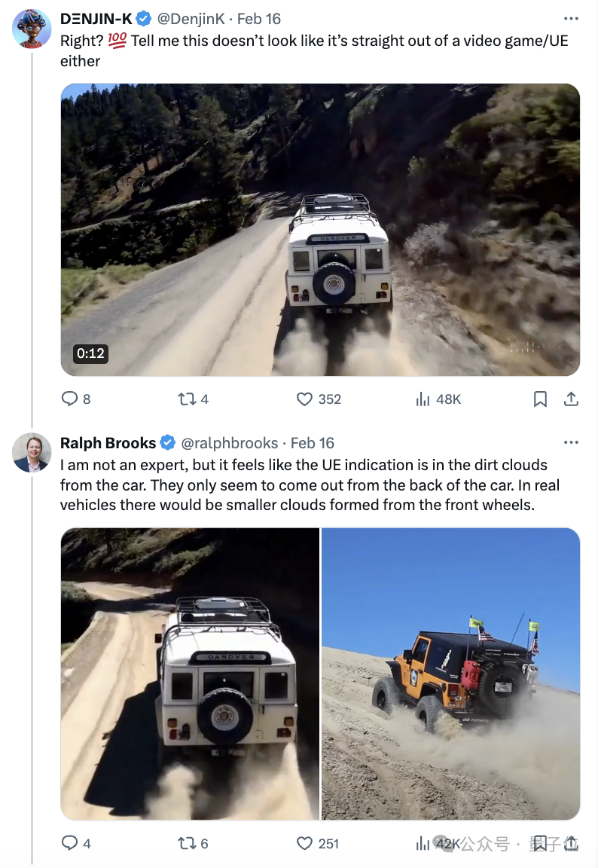The image size is (598, 868).
Task: Like Ralph Brooks' tweet with 251 likes
Action: pyautogui.click(x=304, y=843)
